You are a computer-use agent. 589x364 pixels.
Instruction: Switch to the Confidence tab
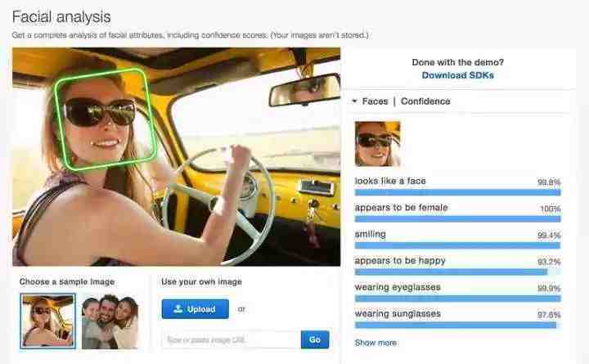(x=425, y=101)
